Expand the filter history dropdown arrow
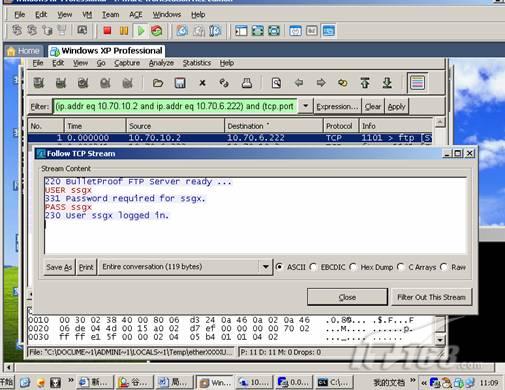The image size is (505, 390). pos(305,106)
